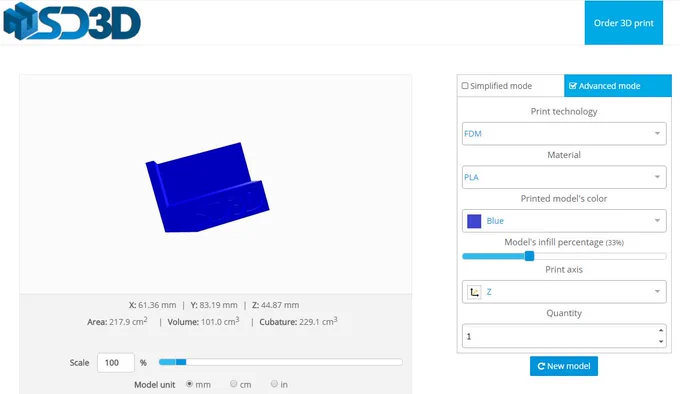Click the Scale label
Screen dimensions: 680x394
[79, 363]
